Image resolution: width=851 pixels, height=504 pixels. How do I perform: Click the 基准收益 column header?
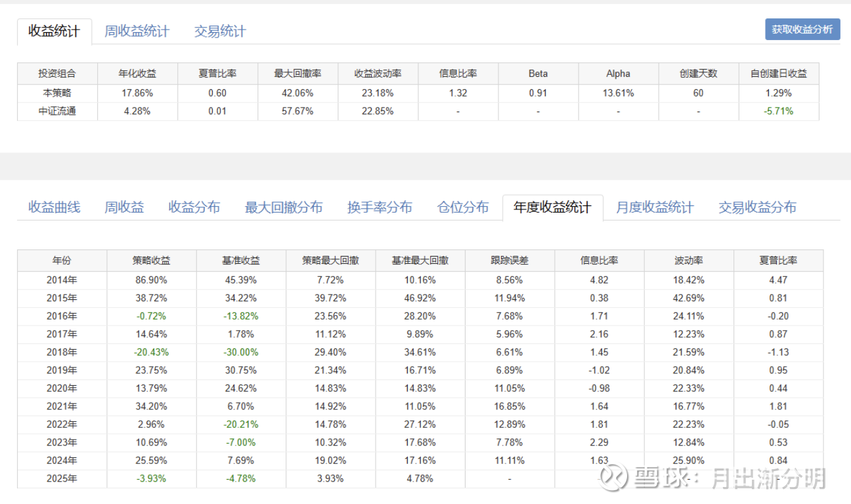click(x=241, y=261)
